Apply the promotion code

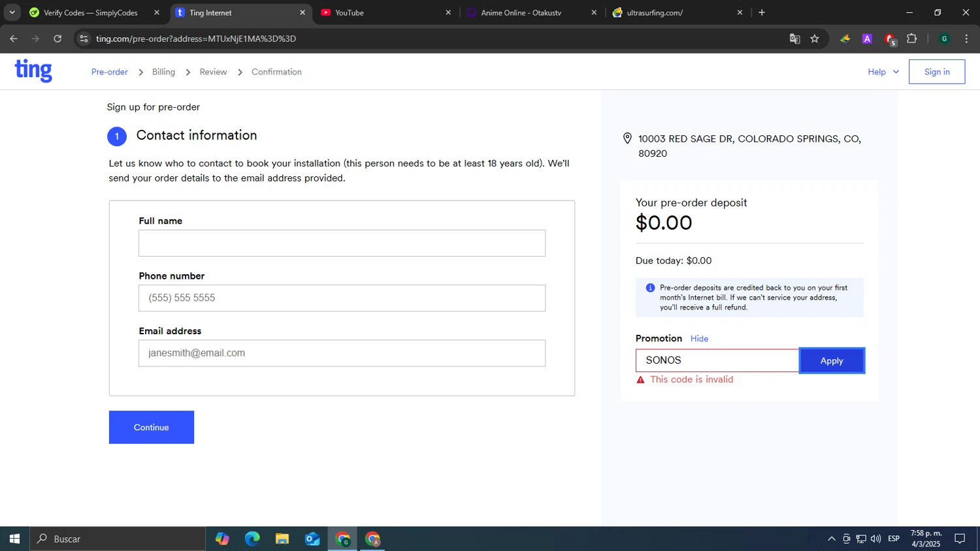click(832, 360)
